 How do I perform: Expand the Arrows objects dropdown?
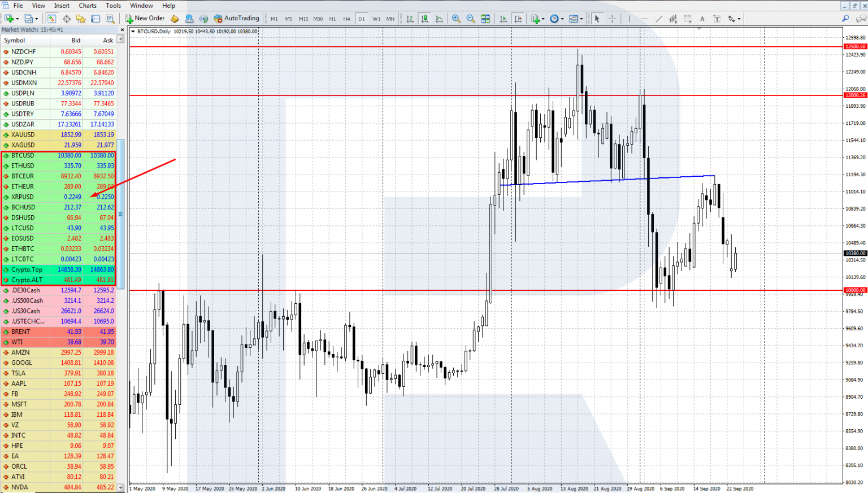[739, 19]
